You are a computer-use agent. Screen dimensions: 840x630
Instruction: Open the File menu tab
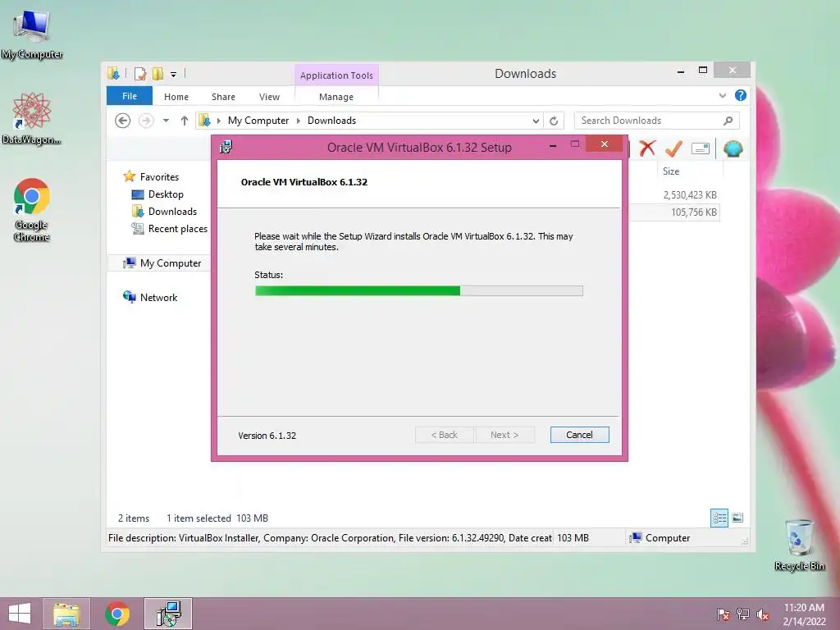click(x=130, y=96)
